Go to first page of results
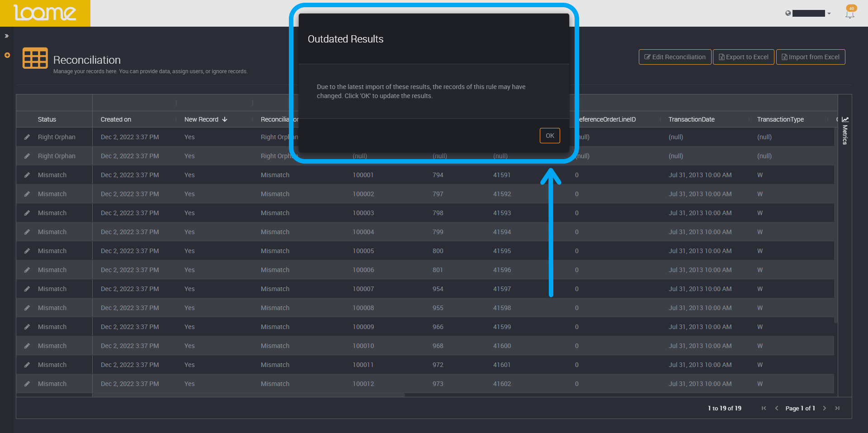868x433 pixels. pos(764,408)
